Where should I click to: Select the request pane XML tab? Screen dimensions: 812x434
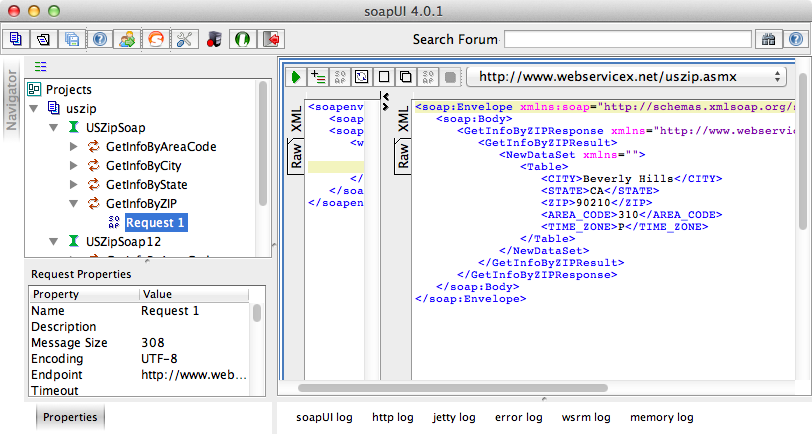click(296, 120)
